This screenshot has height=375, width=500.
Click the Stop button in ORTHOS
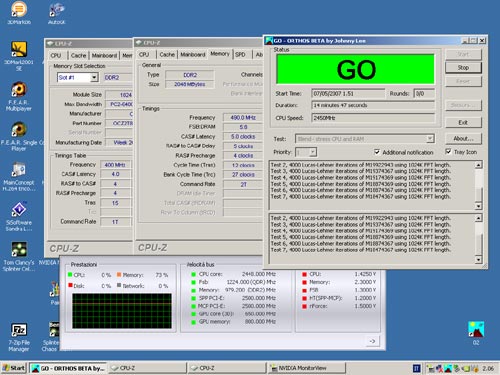[x=463, y=68]
